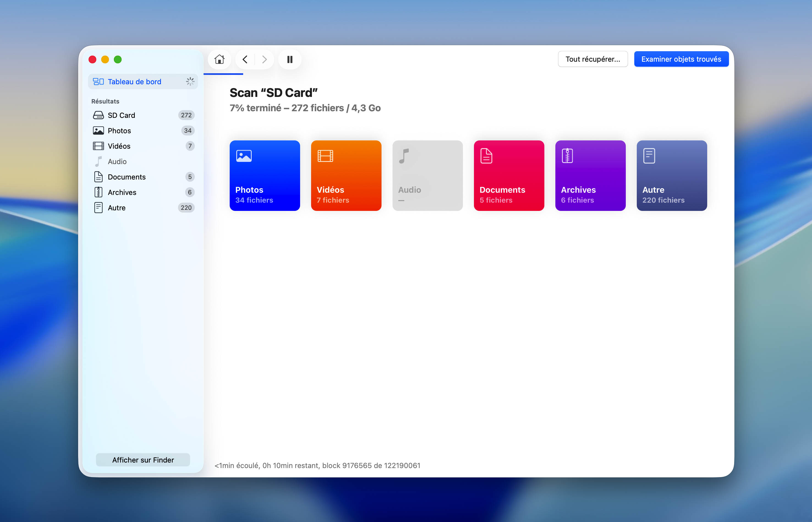Navigate back with the left chevron
The width and height of the screenshot is (812, 522).
click(245, 59)
